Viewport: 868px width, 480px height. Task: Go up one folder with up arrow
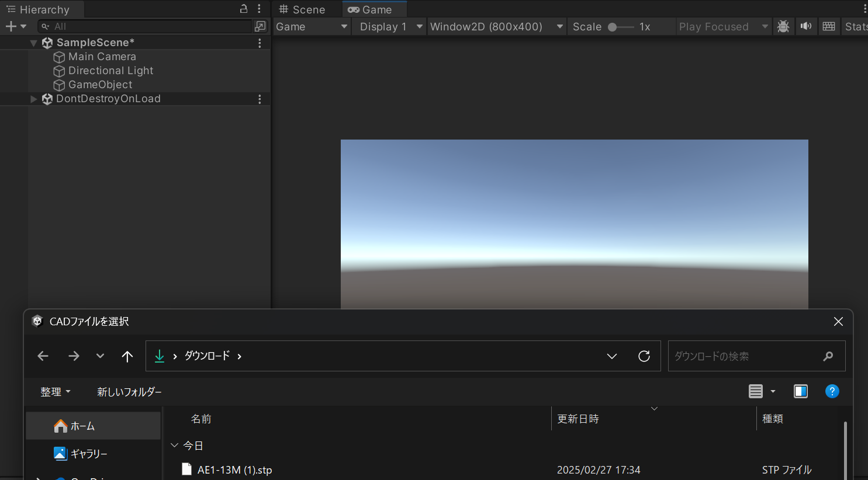pyautogui.click(x=127, y=356)
